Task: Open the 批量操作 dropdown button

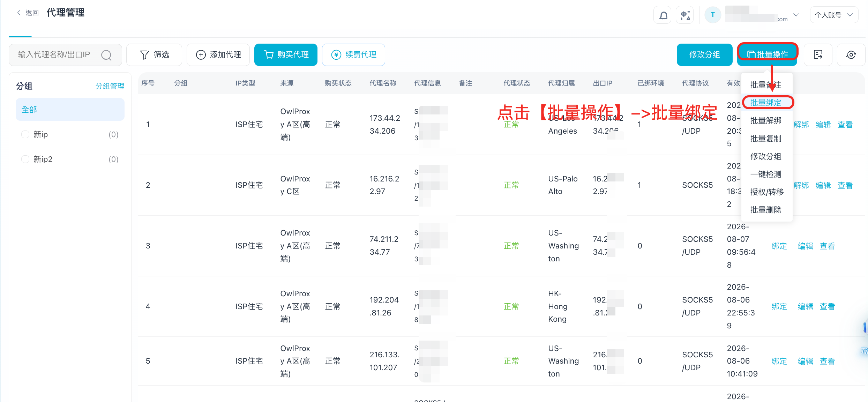Action: tap(767, 55)
